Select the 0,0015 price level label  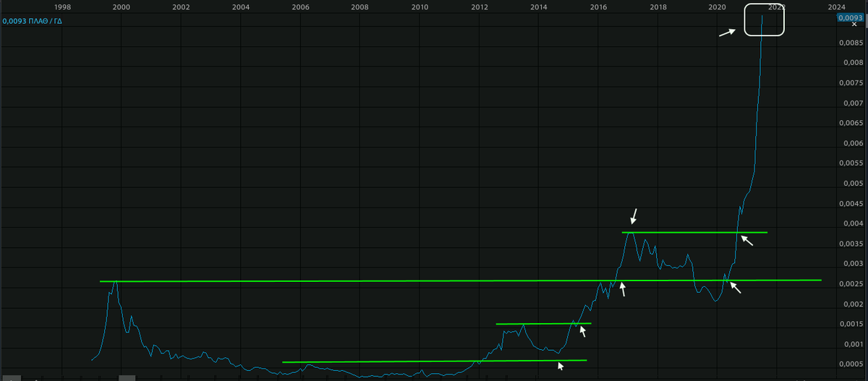[853, 324]
